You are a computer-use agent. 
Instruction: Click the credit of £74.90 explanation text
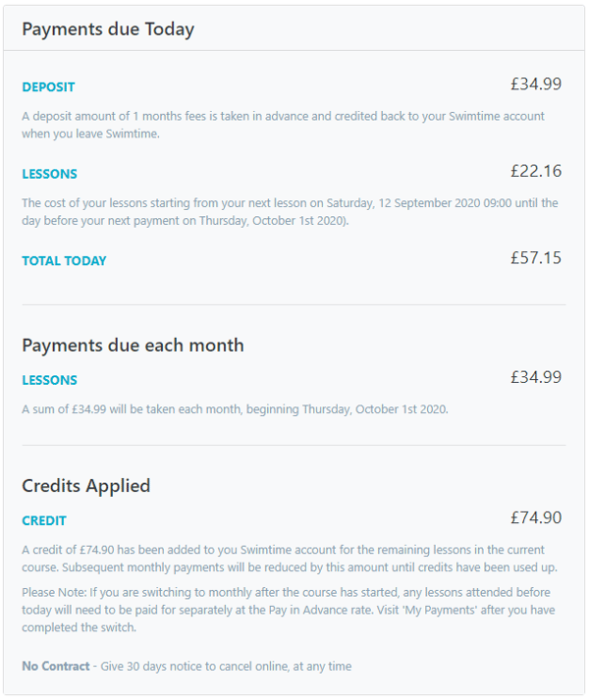coord(290,558)
